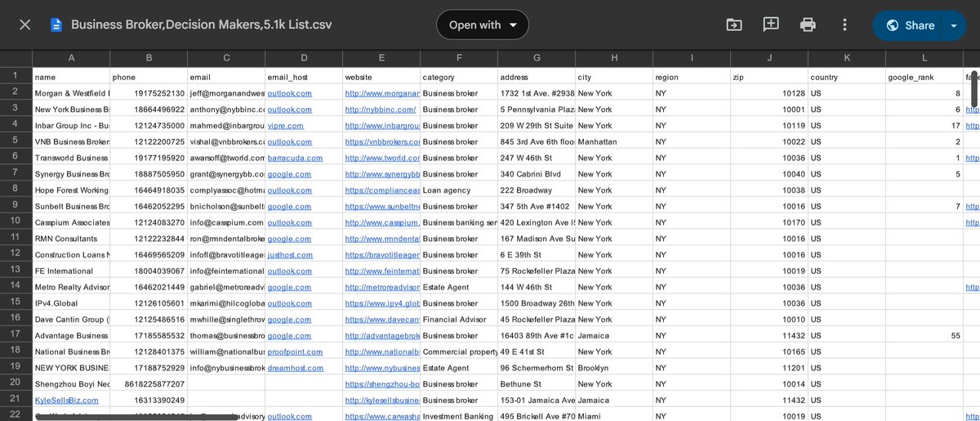This screenshot has width=980, height=421.
Task: Select the 'region' header cell
Action: [692, 77]
